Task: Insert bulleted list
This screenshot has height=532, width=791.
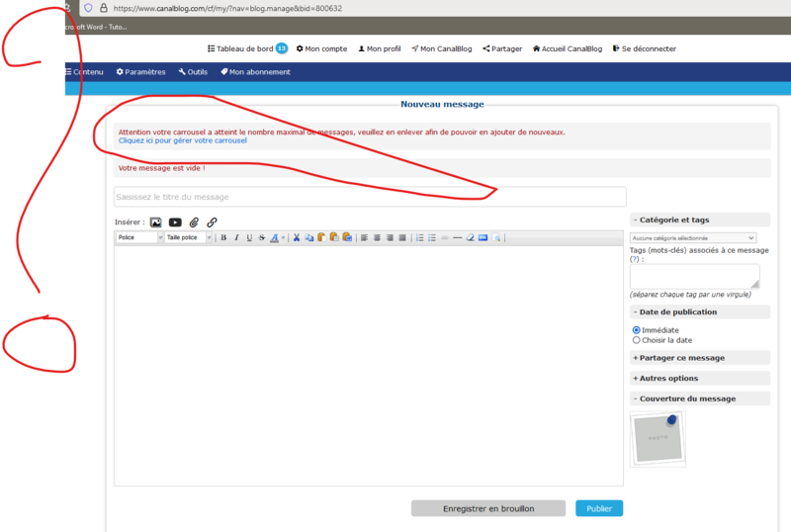Action: pyautogui.click(x=432, y=237)
